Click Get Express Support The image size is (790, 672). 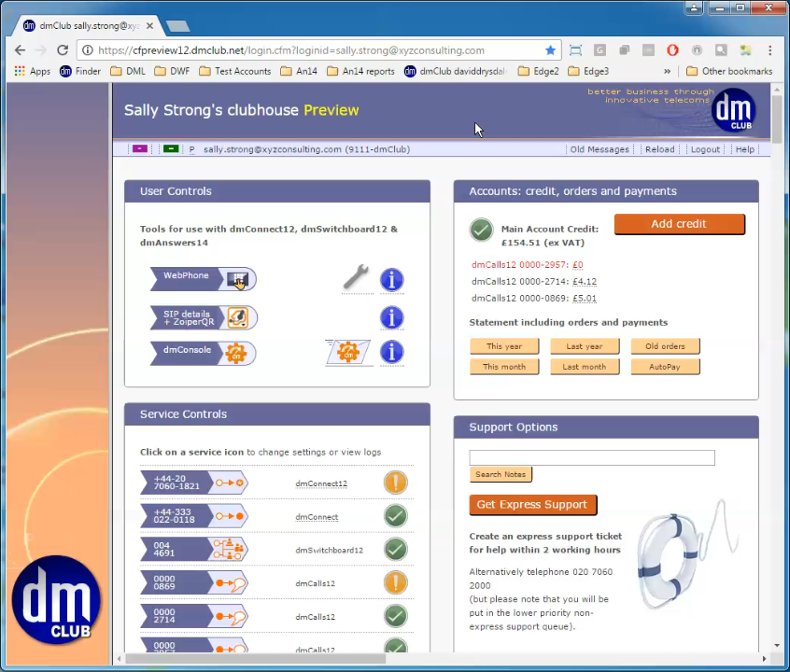(532, 504)
